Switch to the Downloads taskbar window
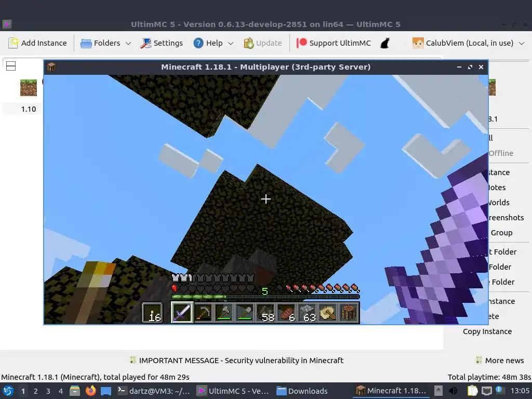The width and height of the screenshot is (532, 399). click(x=302, y=391)
